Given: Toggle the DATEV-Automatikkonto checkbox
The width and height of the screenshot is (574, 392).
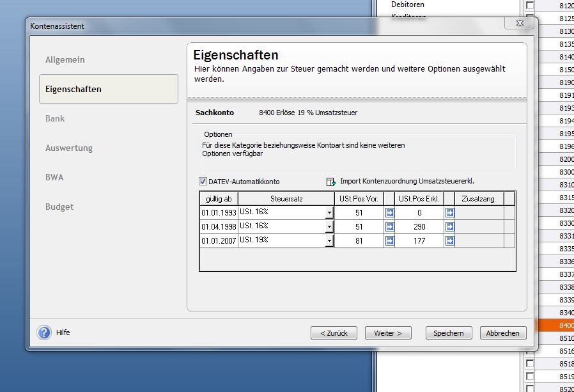Looking at the screenshot, I should coord(203,182).
